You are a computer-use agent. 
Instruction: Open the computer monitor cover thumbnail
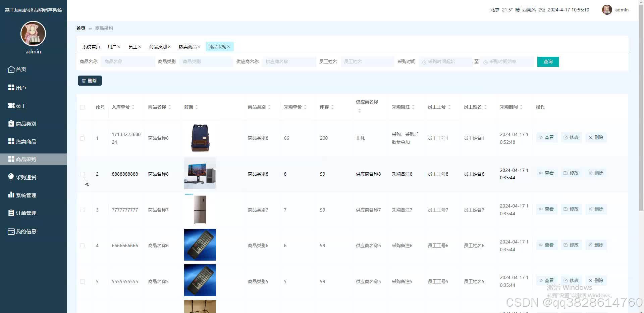tap(200, 173)
